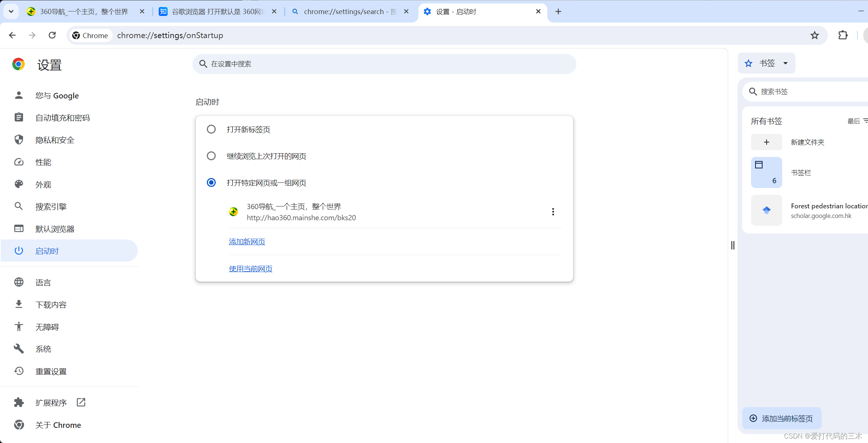Click the 新建文件夹 plus icon

click(x=766, y=142)
